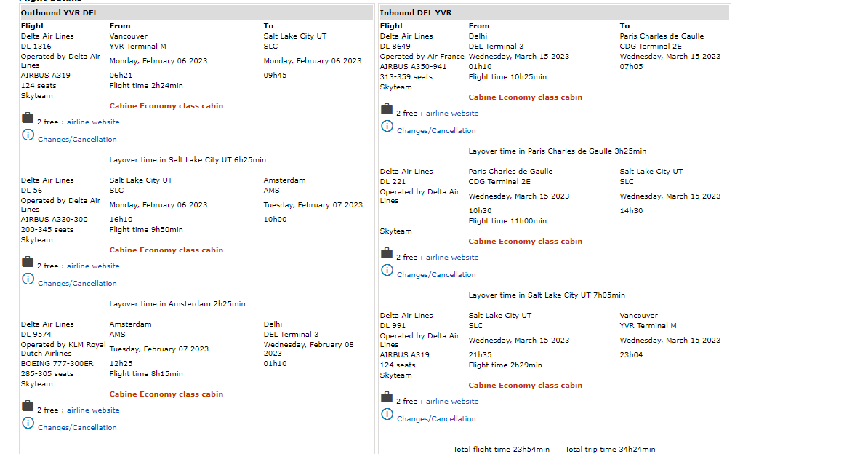Open Changes/Cancellation for flight DL 991
The height and width of the screenshot is (454, 868).
(436, 419)
